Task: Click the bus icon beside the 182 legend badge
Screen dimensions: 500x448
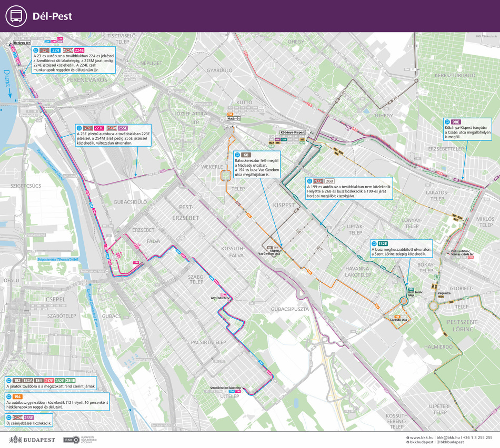Action: coord(8,381)
